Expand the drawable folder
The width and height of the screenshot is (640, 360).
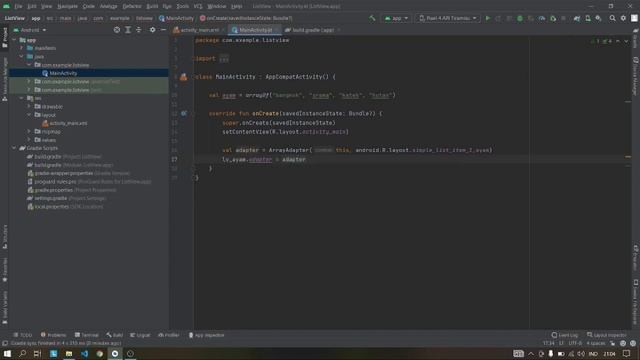tap(29, 107)
